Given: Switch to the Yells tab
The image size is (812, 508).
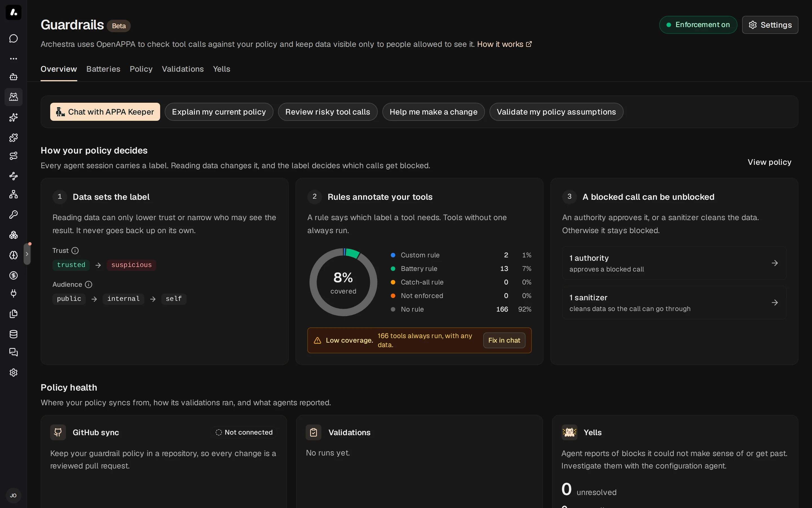Looking at the screenshot, I should point(221,69).
